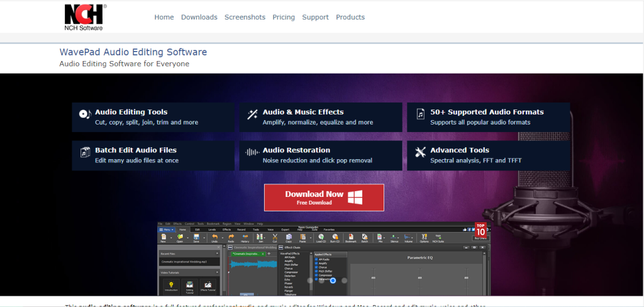
Task: Click the Audio & Music Effects wand icon
Action: (x=252, y=114)
